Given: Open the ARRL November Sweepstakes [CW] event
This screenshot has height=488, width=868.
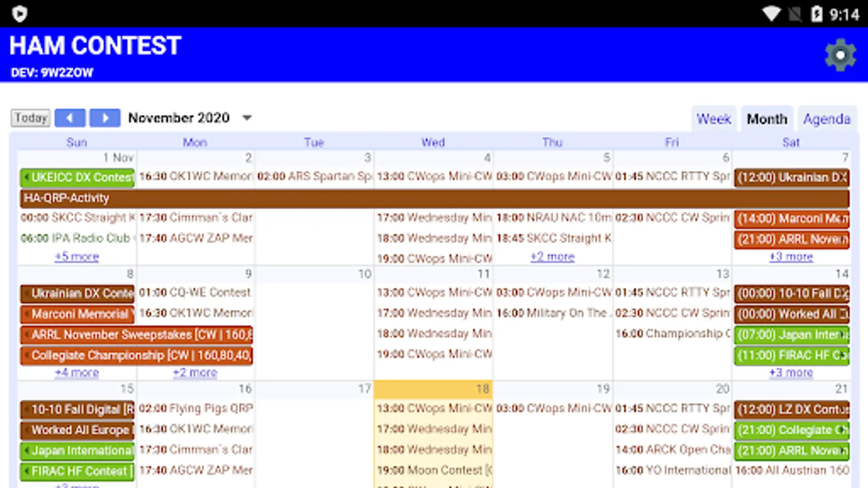Looking at the screenshot, I should 137,335.
